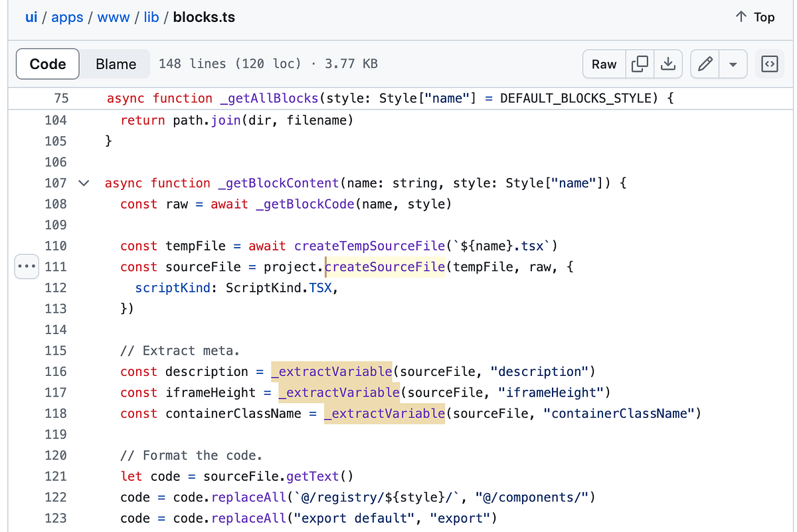Screen dimensions: 797x532
Task: Click the blocks.ts filename in breadcrumb
Action: pos(203,17)
